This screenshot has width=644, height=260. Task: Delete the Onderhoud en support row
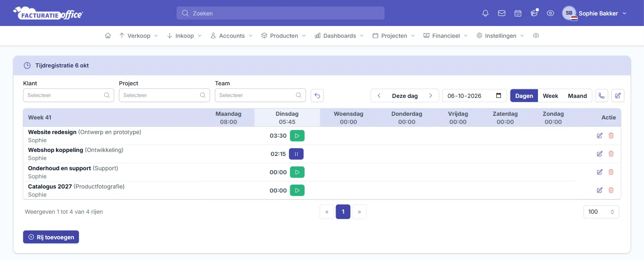611,172
